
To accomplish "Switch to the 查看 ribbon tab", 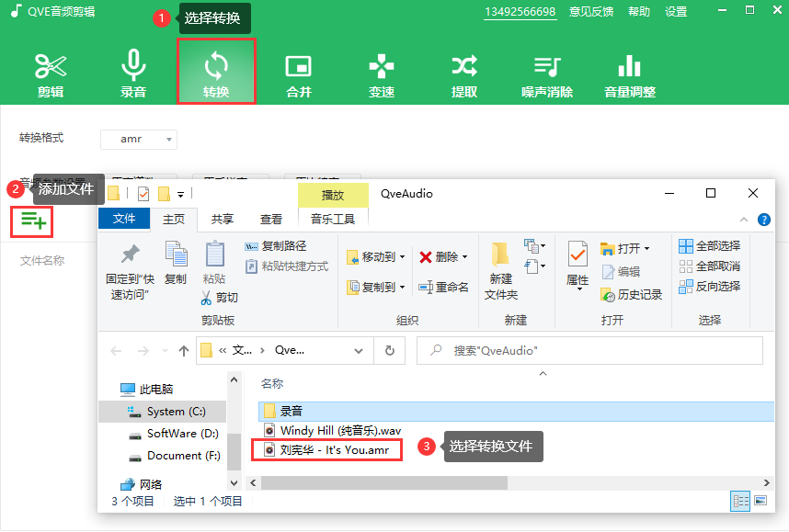I will (x=271, y=219).
